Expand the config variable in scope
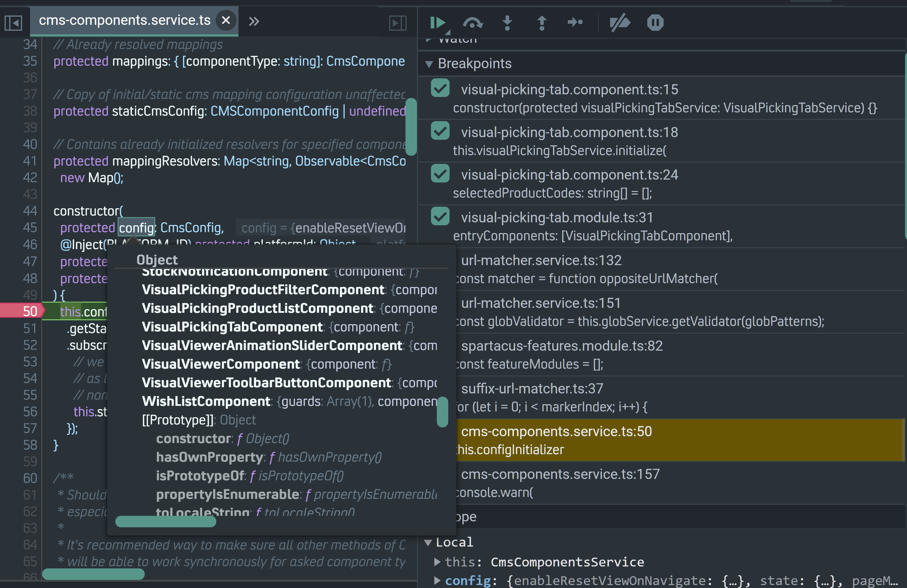 (437, 580)
